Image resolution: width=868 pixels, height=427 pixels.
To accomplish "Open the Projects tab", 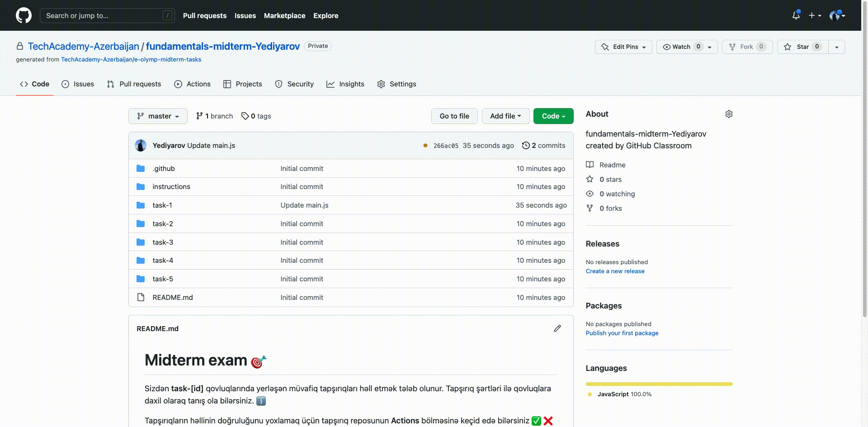I will point(243,84).
